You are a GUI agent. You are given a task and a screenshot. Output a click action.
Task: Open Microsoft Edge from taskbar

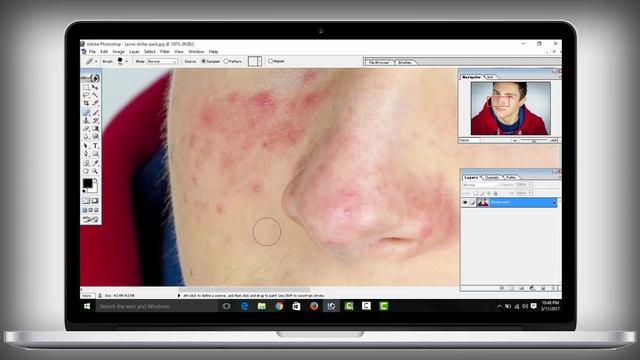click(244, 306)
